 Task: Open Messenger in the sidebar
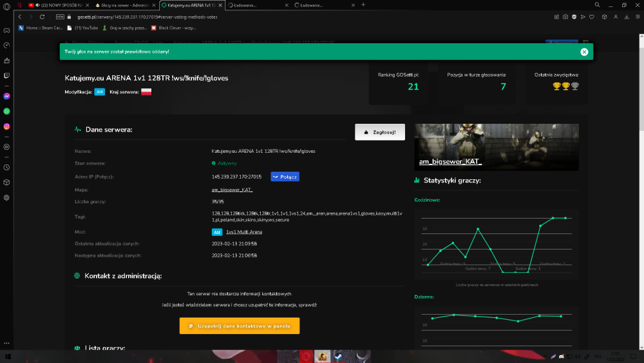tap(6, 96)
